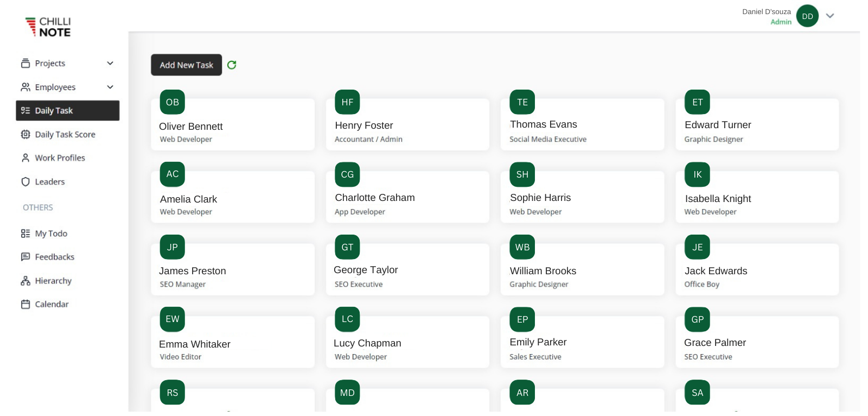
Task: Open Work Profiles in the sidebar
Action: 60,158
